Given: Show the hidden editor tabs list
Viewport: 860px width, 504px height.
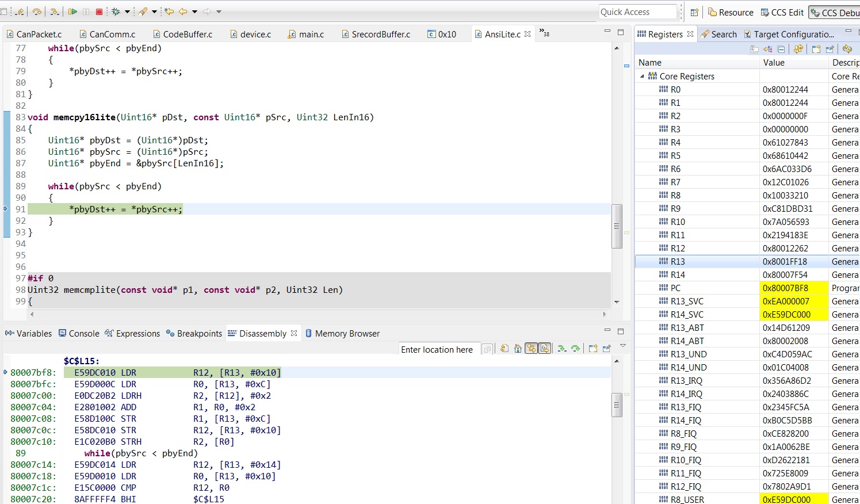Looking at the screenshot, I should click(x=544, y=33).
